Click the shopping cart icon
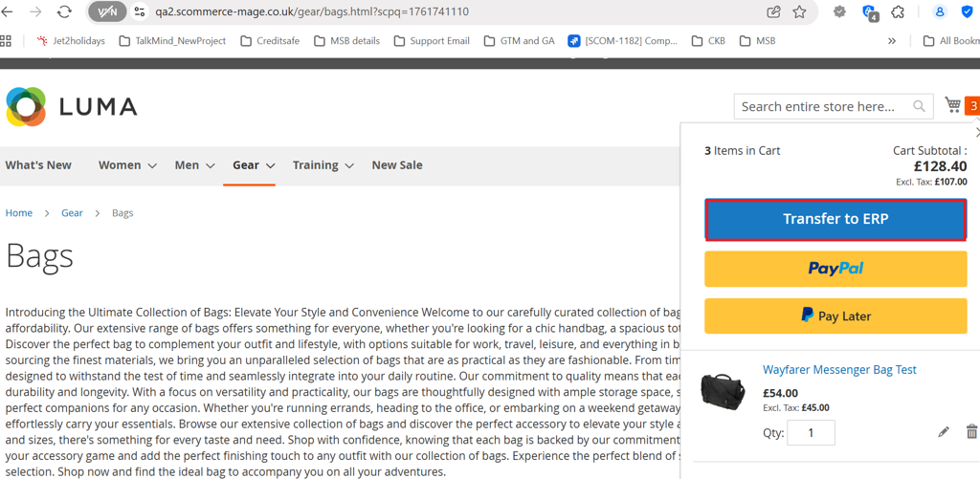The width and height of the screenshot is (980, 479). tap(953, 105)
